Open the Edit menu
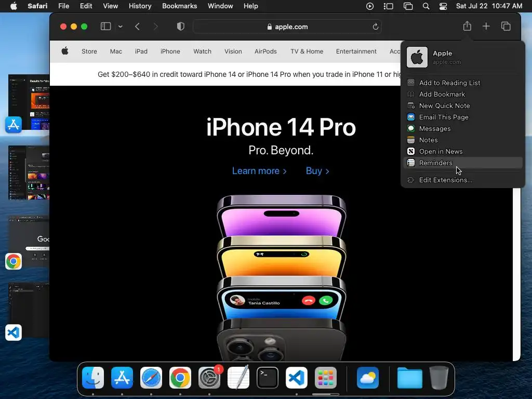The height and width of the screenshot is (399, 532). 86,6
